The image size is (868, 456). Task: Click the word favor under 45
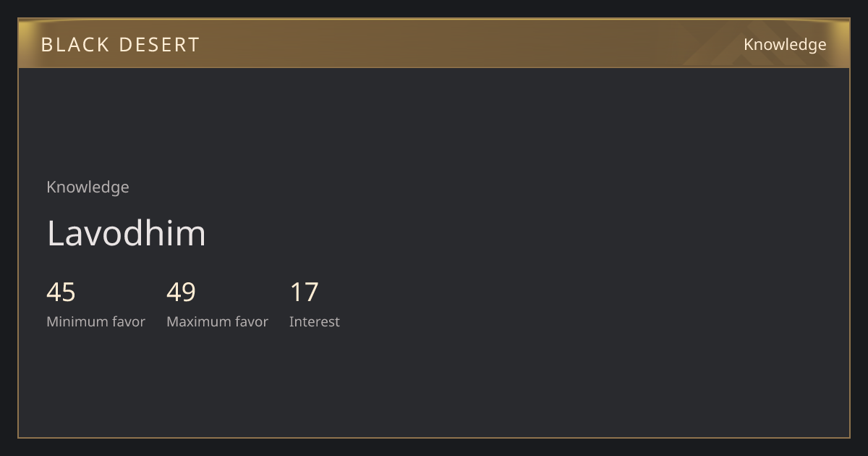(x=127, y=321)
